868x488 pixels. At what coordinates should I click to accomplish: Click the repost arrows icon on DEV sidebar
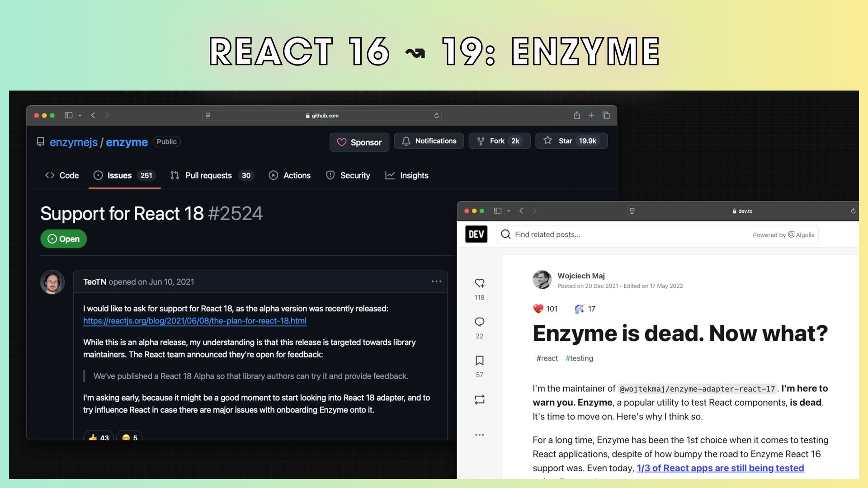(x=479, y=399)
